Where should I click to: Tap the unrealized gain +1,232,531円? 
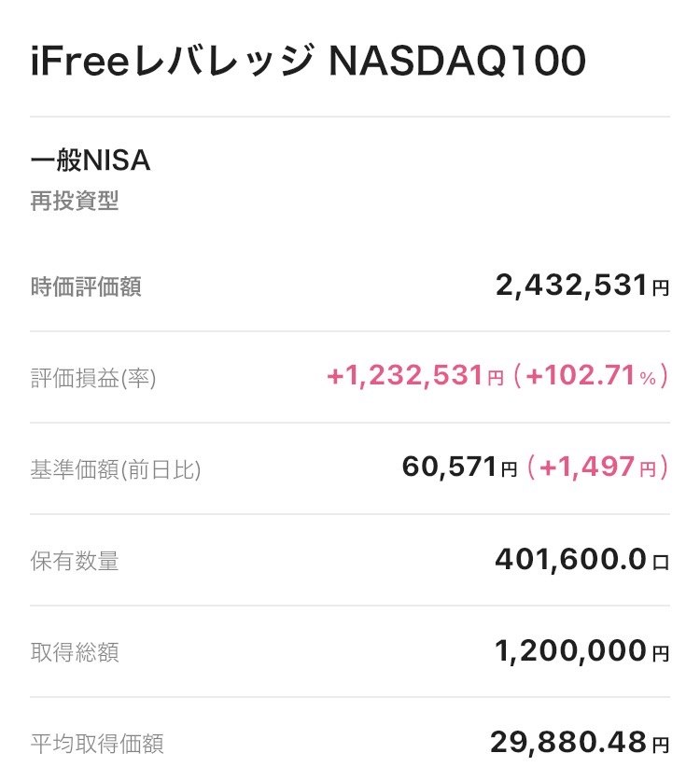click(x=415, y=376)
